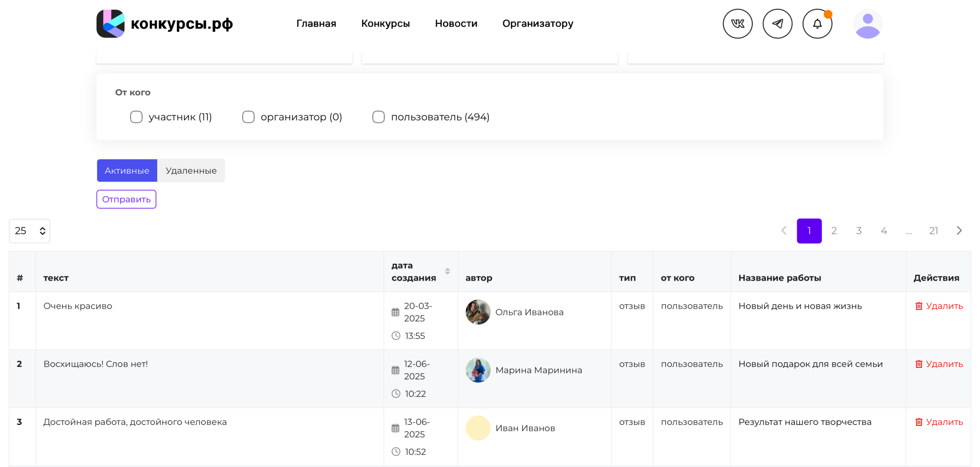Click Марина Маринина's avatar thumbnail
The width and height of the screenshot is (980, 467).
point(478,370)
